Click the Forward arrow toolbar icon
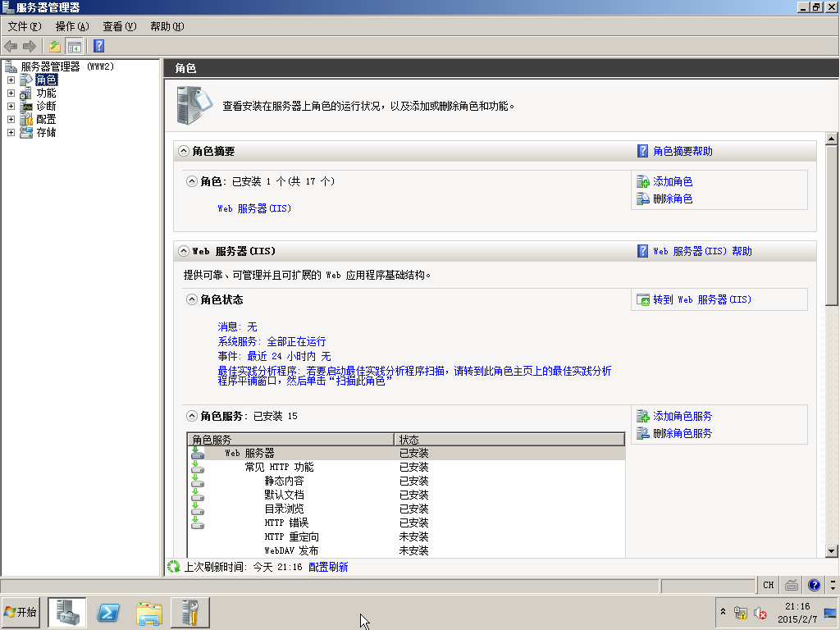The image size is (840, 630). click(x=30, y=46)
